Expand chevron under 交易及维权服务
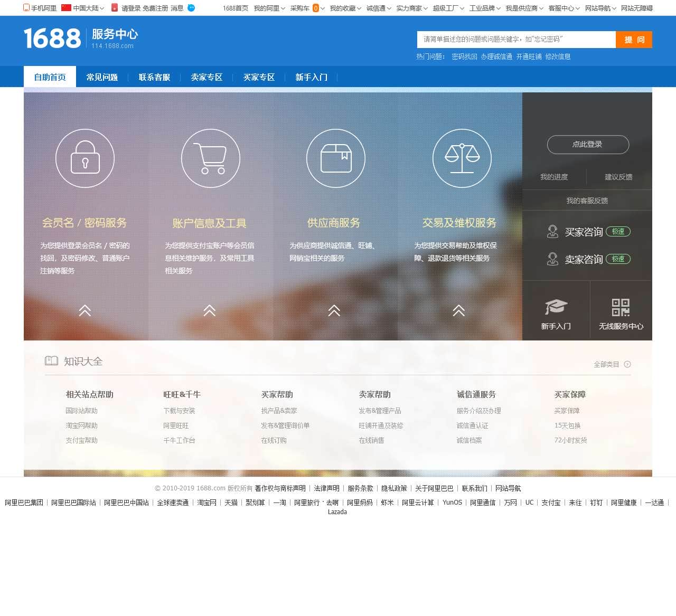The image size is (676, 616). [459, 310]
